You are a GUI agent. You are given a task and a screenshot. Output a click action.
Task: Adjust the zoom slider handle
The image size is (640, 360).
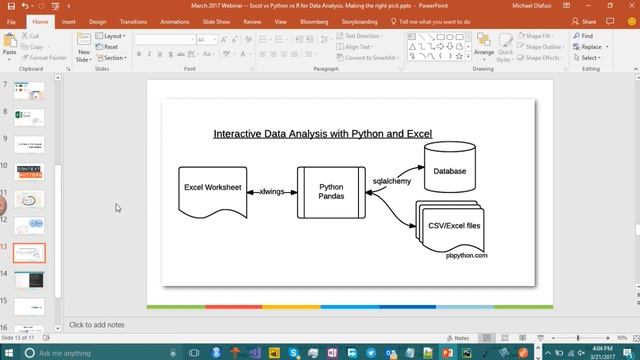[x=578, y=338]
